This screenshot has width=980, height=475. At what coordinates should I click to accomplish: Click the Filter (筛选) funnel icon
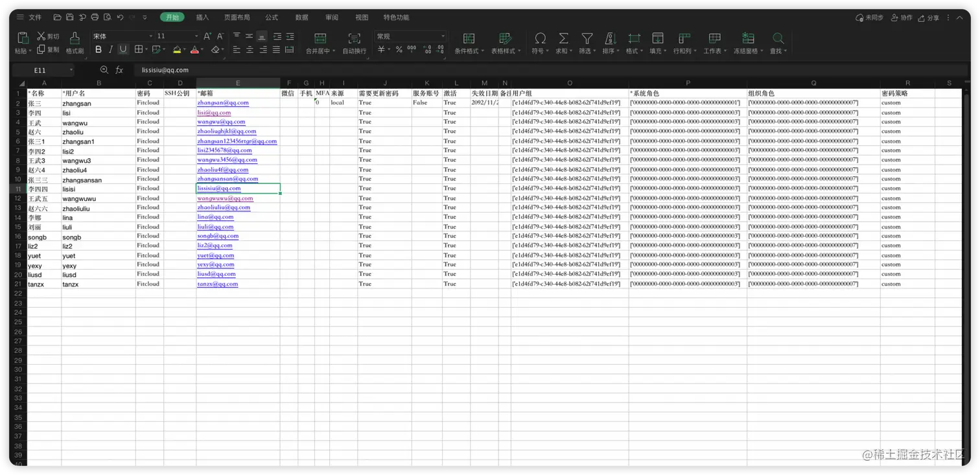pos(587,38)
